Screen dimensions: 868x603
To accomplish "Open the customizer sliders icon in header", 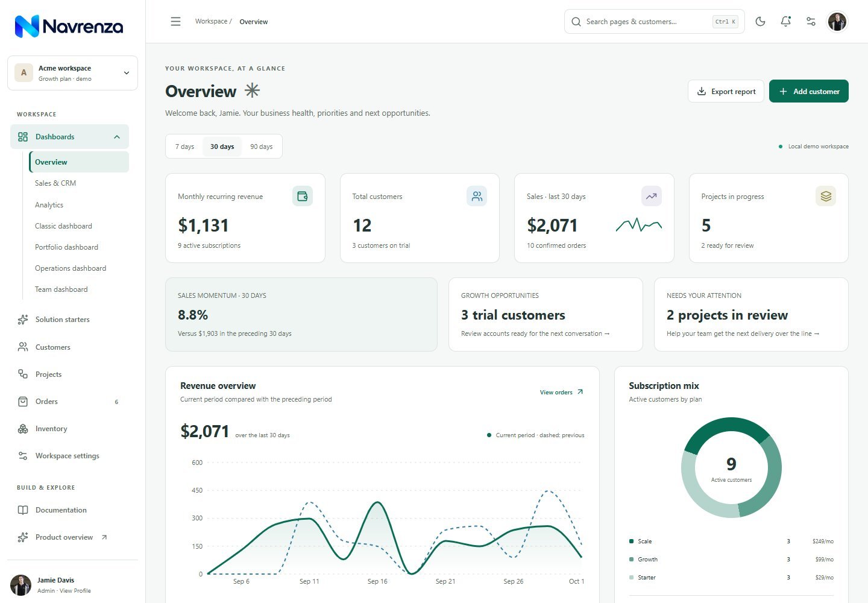I will (811, 22).
